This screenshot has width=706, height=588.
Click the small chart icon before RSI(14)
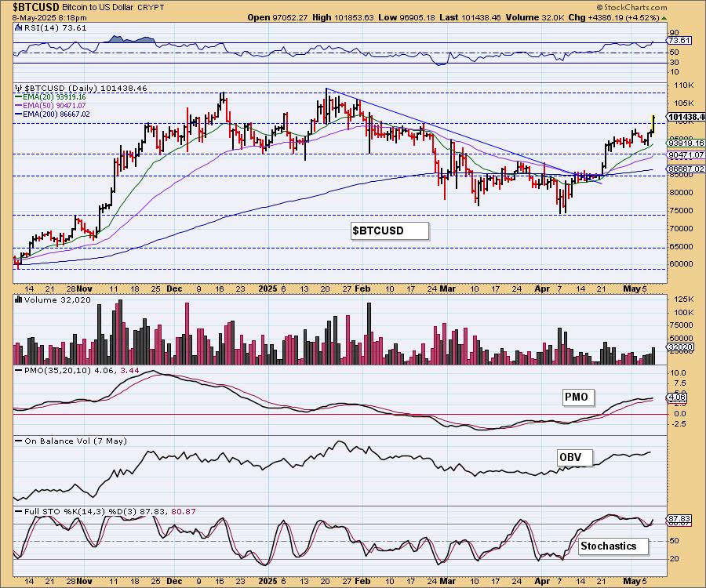click(x=18, y=27)
